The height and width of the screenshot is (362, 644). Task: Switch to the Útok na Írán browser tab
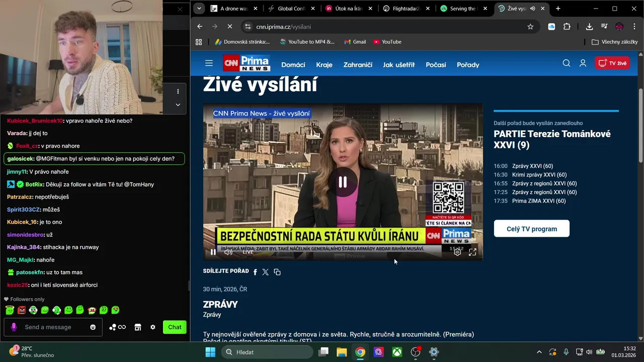click(x=350, y=9)
